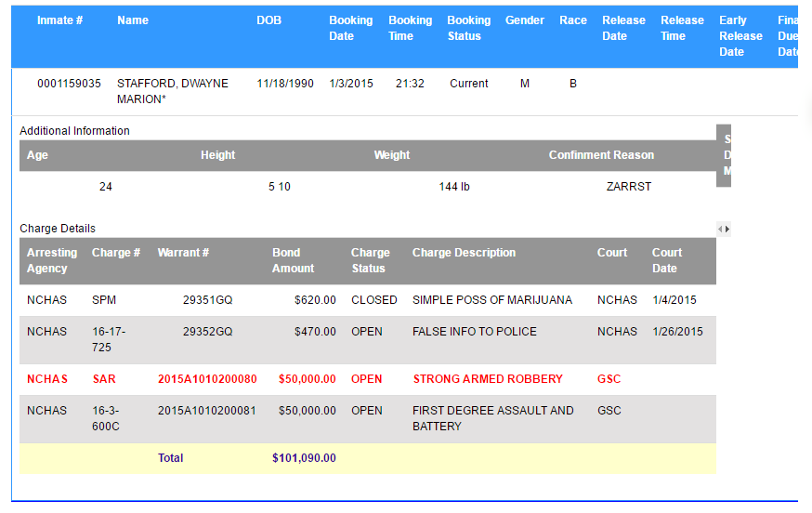
Task: Click the Inmate # column header
Action: pyautogui.click(x=60, y=20)
